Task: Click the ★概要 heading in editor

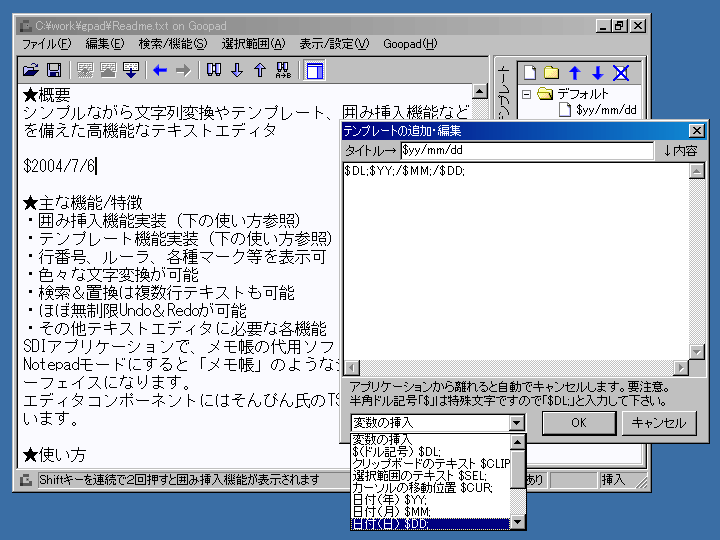Action: 46,95
